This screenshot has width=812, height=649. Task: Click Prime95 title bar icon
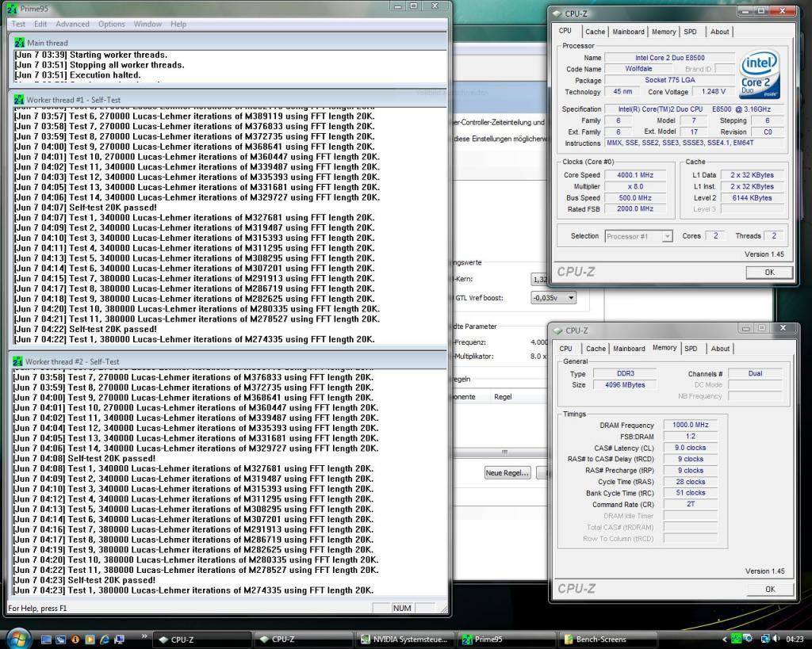[x=11, y=9]
